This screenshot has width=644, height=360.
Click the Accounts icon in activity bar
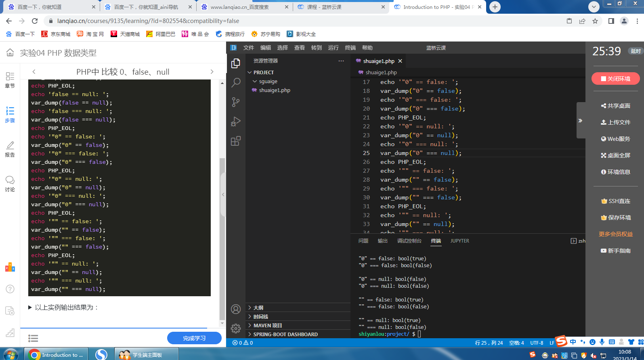coord(236,309)
